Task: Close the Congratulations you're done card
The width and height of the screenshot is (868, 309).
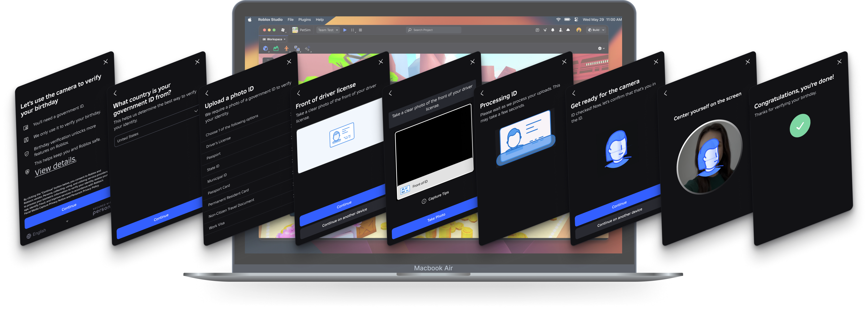Action: [839, 62]
